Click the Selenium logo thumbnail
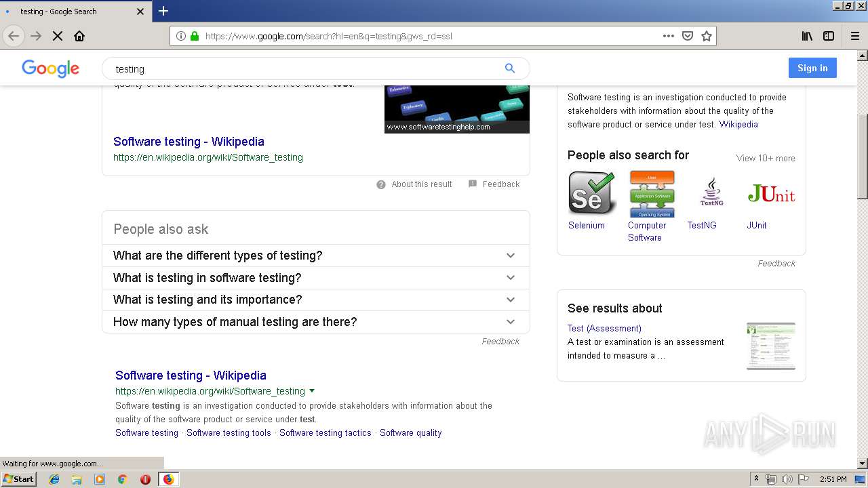 pyautogui.click(x=591, y=193)
